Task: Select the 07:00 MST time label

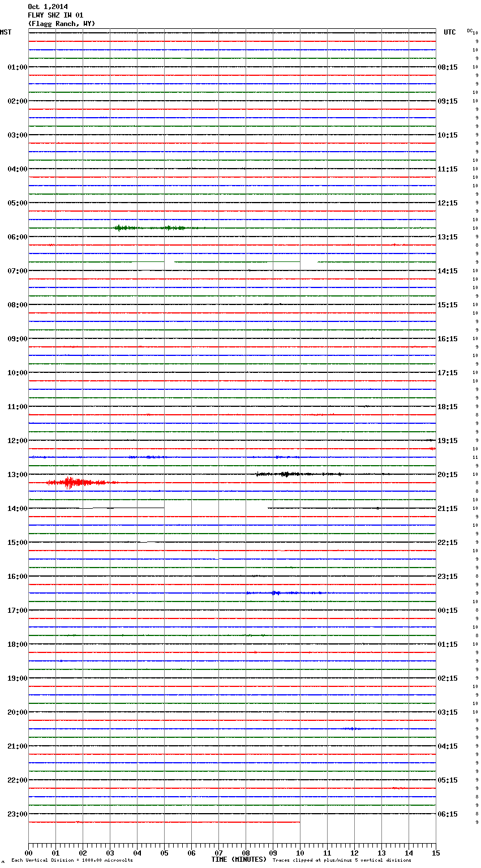Action: (18, 271)
